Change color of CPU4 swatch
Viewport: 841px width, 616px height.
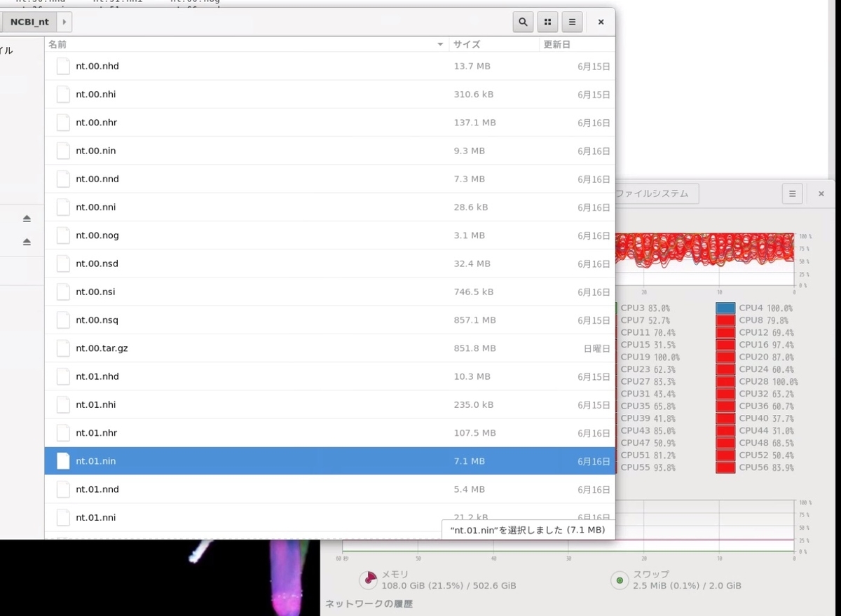725,308
